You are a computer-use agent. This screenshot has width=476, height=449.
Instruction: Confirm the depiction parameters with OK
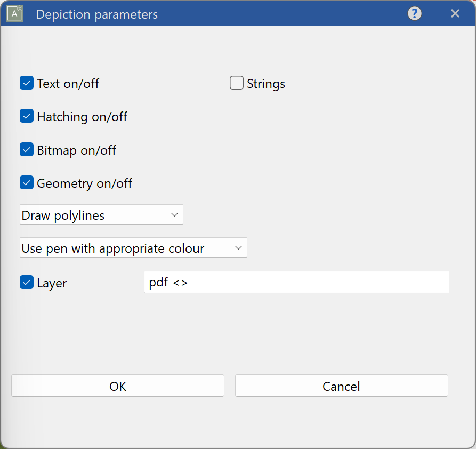(x=117, y=386)
